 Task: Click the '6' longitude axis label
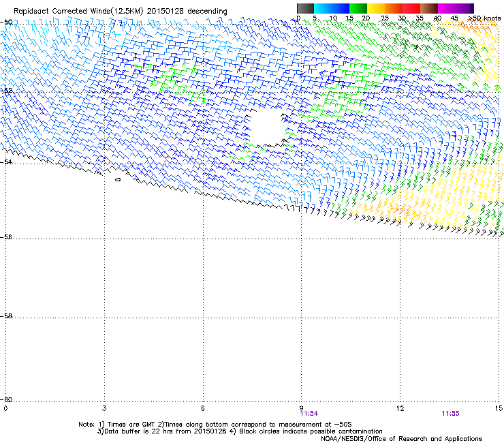pyautogui.click(x=203, y=408)
